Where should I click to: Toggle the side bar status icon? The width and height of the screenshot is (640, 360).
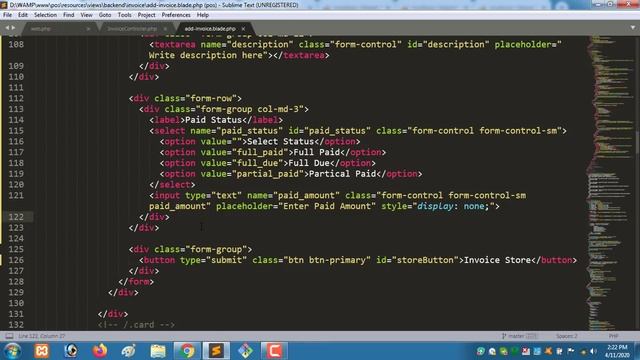9,336
